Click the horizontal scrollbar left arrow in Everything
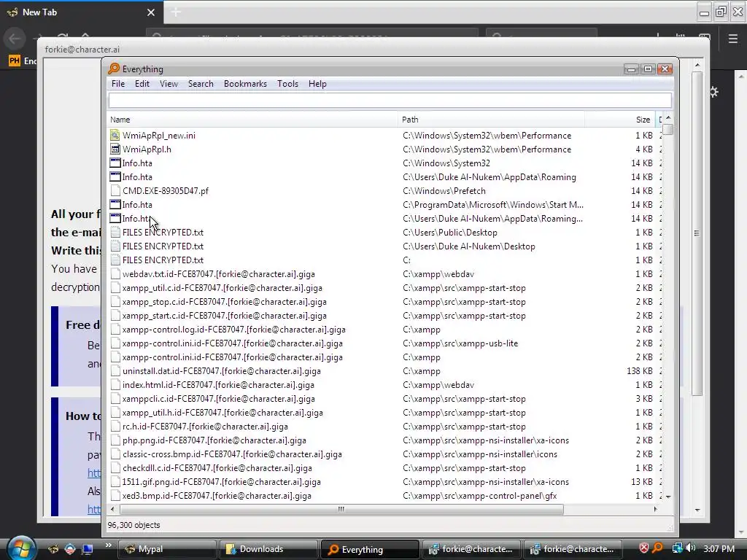Viewport: 747px width, 560px height. click(112, 509)
